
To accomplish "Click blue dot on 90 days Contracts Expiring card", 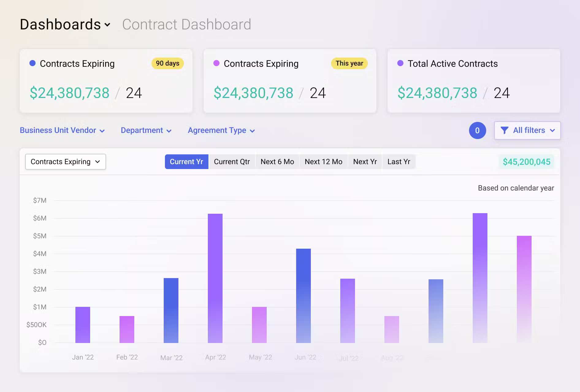I will (32, 63).
